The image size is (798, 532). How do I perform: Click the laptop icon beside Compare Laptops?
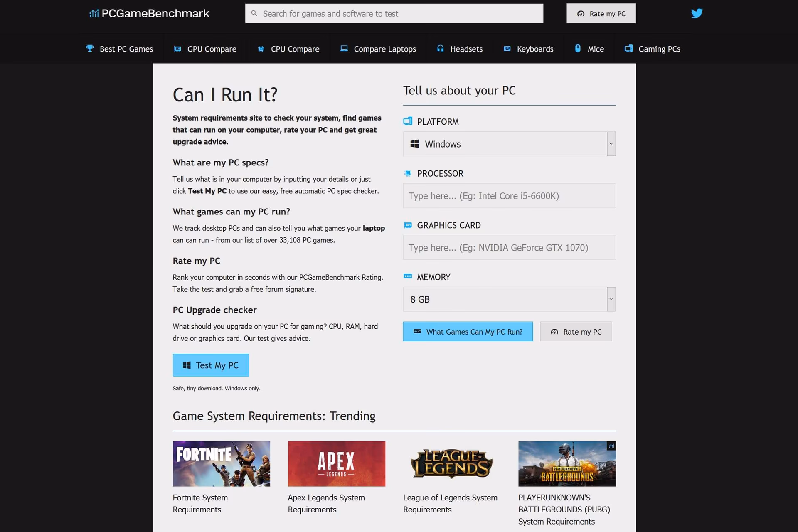click(344, 48)
